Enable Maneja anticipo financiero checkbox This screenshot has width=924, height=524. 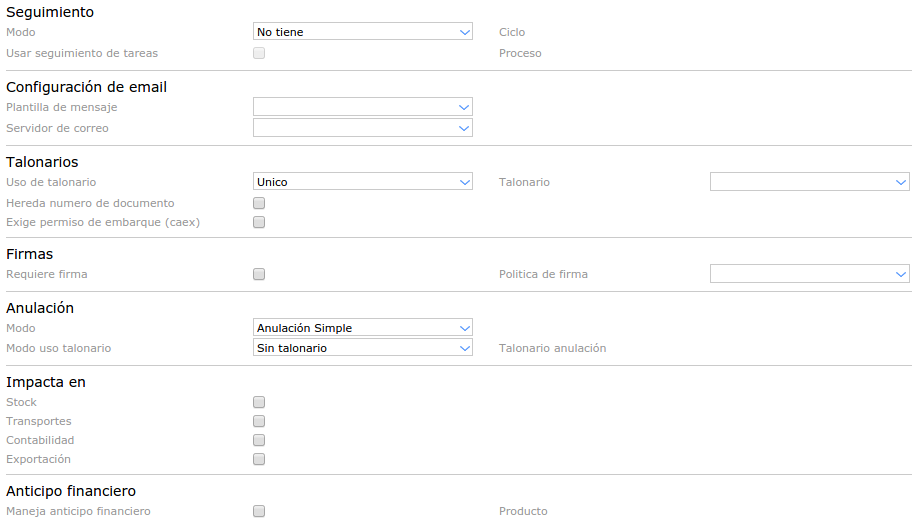(x=259, y=511)
